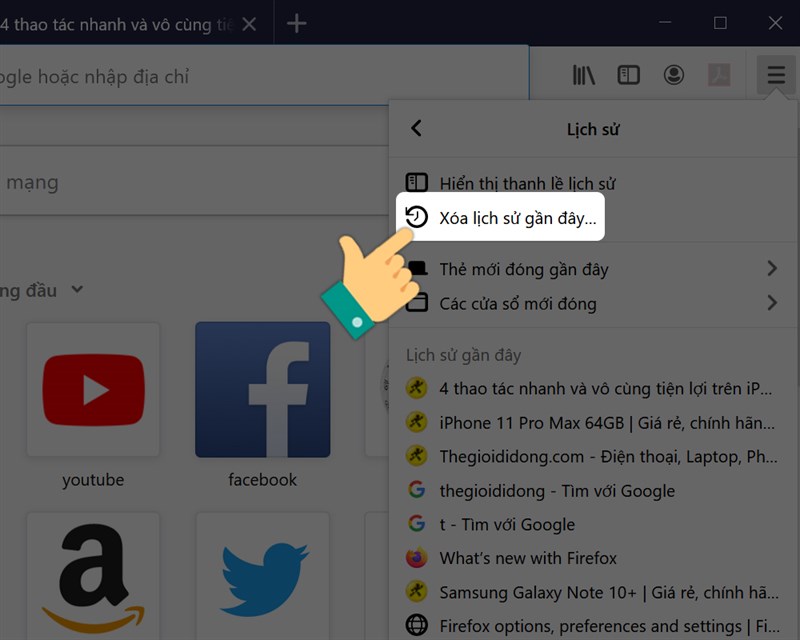This screenshot has width=800, height=640.
Task: Open the Library toolbar icon
Action: tap(583, 75)
